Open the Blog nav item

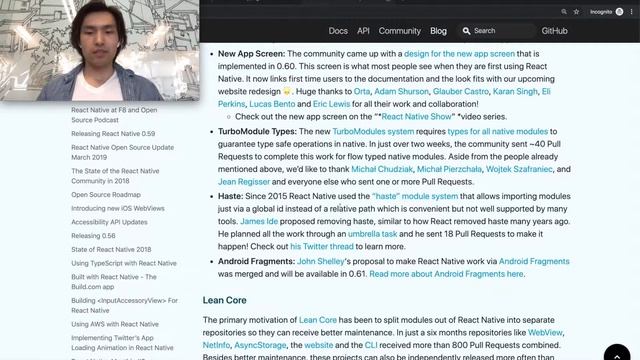pos(438,31)
